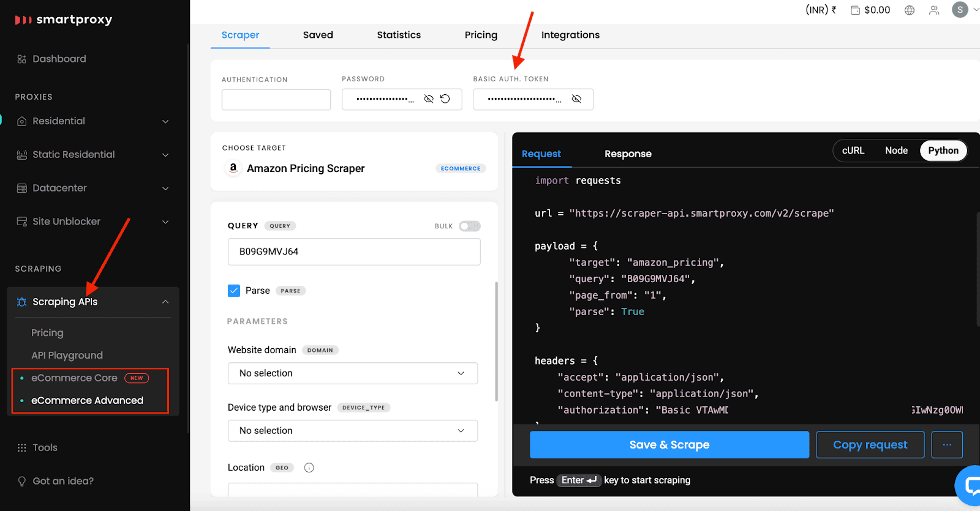Open the Response tab
The width and height of the screenshot is (980, 511).
pos(628,154)
